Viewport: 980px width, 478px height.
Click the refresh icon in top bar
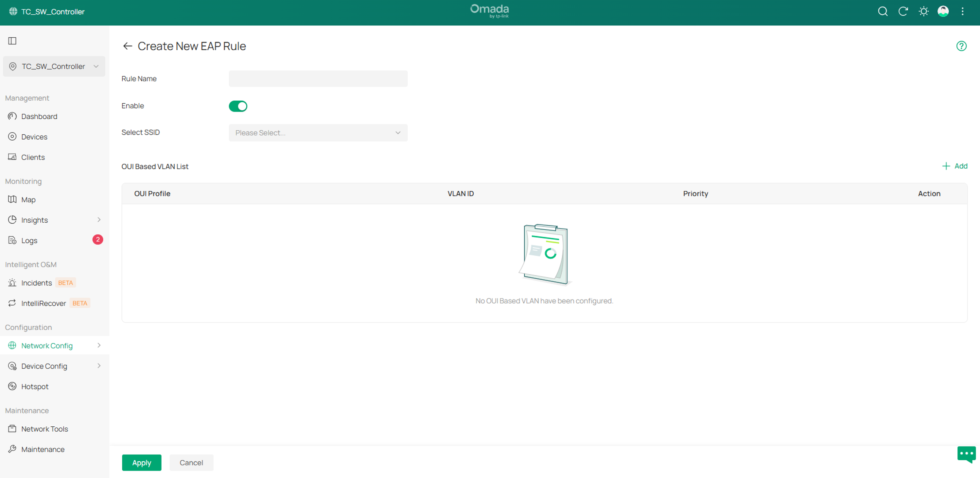903,11
